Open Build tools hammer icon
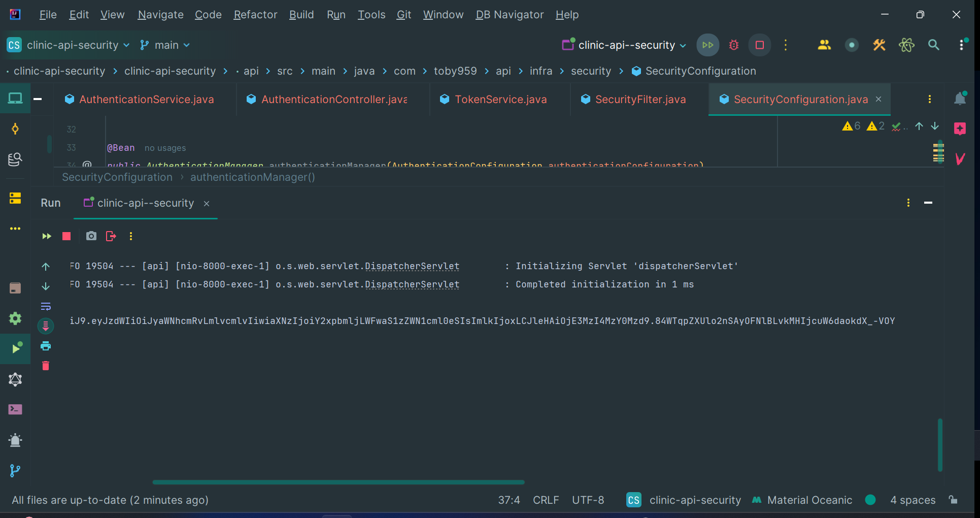This screenshot has height=518, width=980. 879,45
